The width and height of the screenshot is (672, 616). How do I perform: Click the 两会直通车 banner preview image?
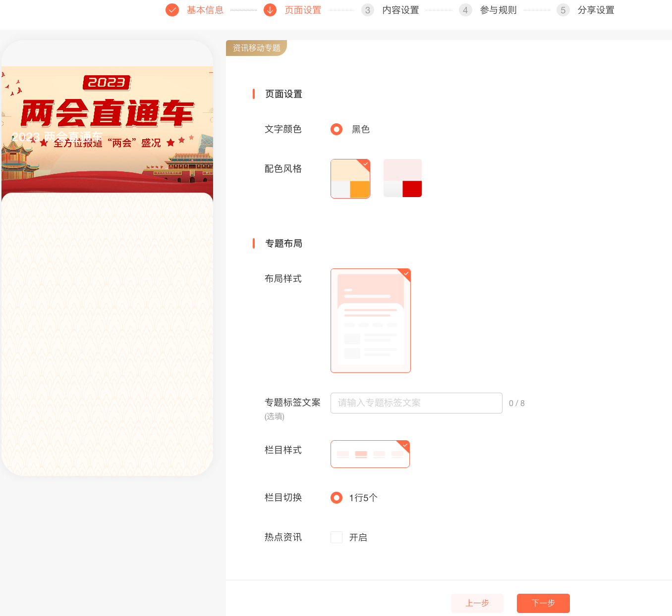(108, 129)
